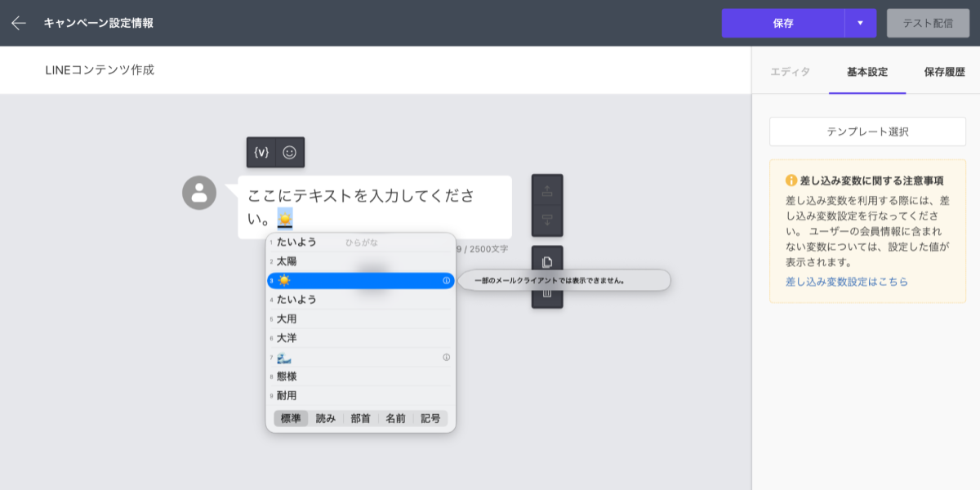Click the 差し込み変数に関する注意事項 heading

tap(872, 180)
